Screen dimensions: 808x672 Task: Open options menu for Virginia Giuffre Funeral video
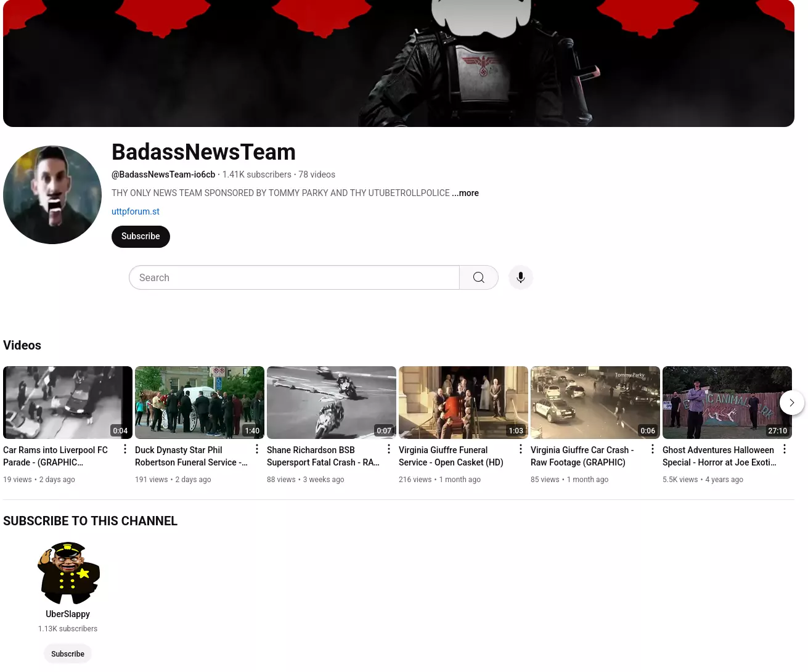tap(521, 449)
